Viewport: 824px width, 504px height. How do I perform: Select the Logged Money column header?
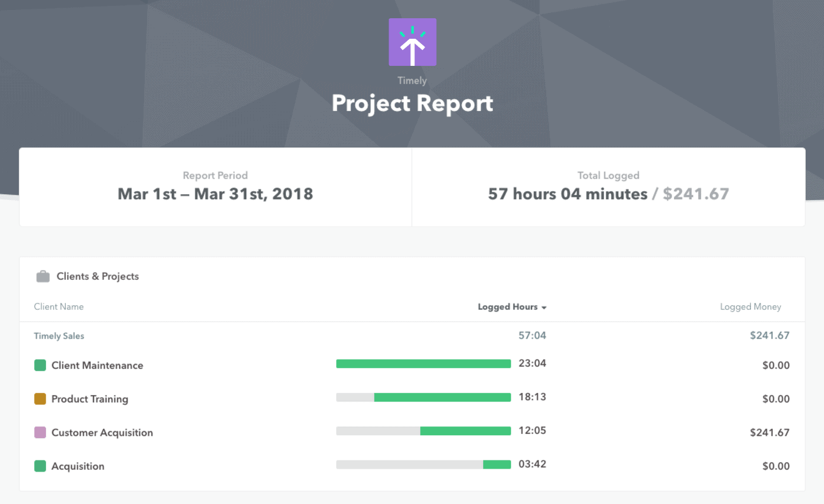[x=750, y=306]
